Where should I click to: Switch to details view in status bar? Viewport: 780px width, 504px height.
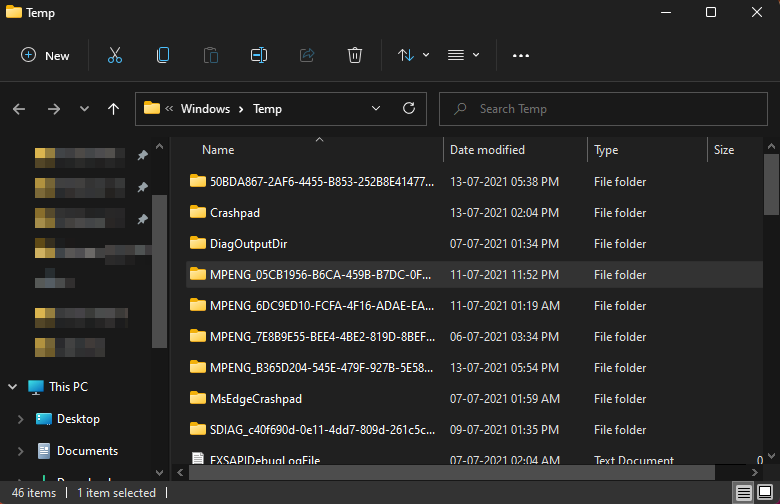coord(744,492)
